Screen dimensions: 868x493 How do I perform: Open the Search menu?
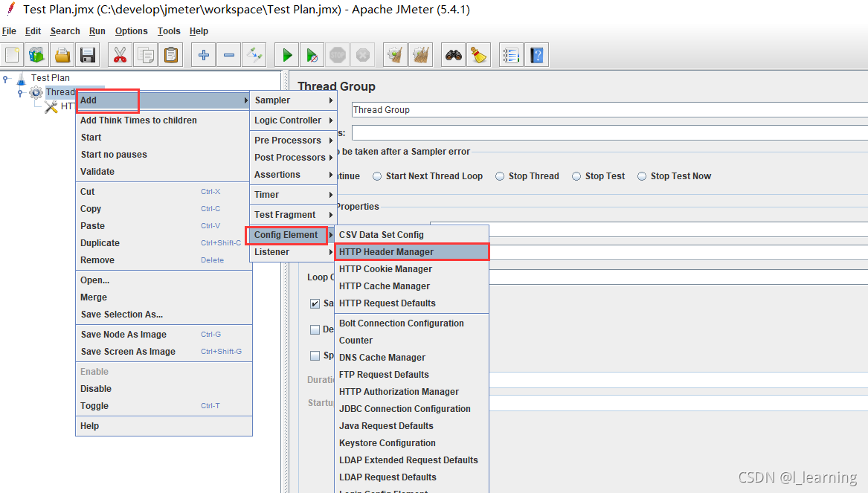pyautogui.click(x=65, y=31)
